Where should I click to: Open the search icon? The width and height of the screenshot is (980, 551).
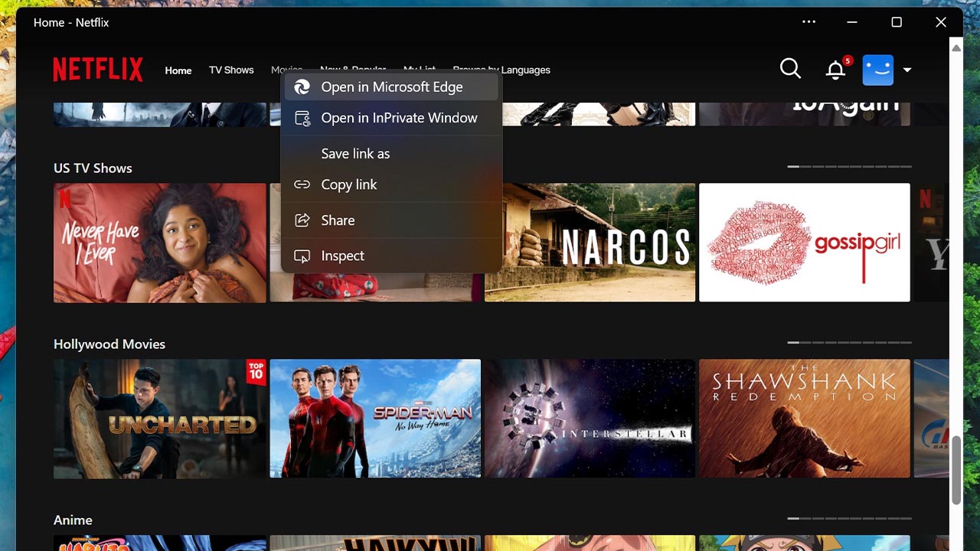(790, 68)
